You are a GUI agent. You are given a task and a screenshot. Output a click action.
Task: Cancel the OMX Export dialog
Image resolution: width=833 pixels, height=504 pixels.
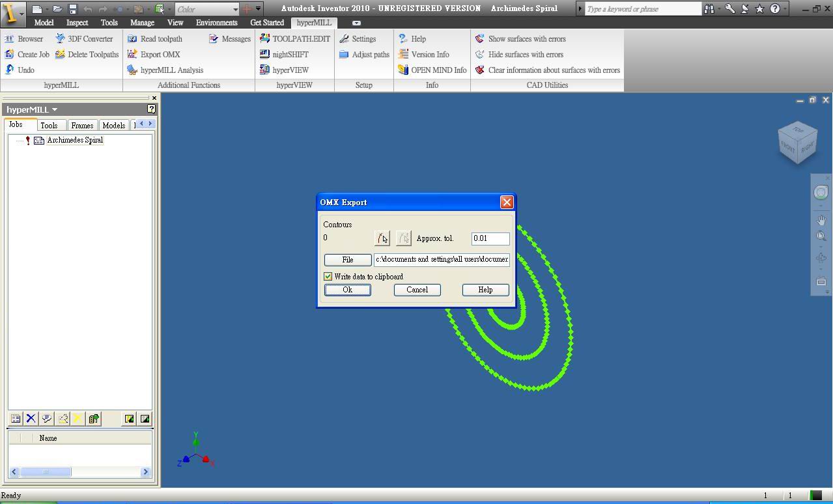(417, 290)
